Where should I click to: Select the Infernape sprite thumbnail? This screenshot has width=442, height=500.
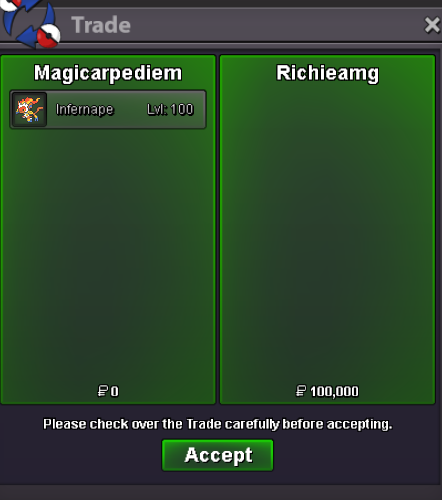point(29,109)
